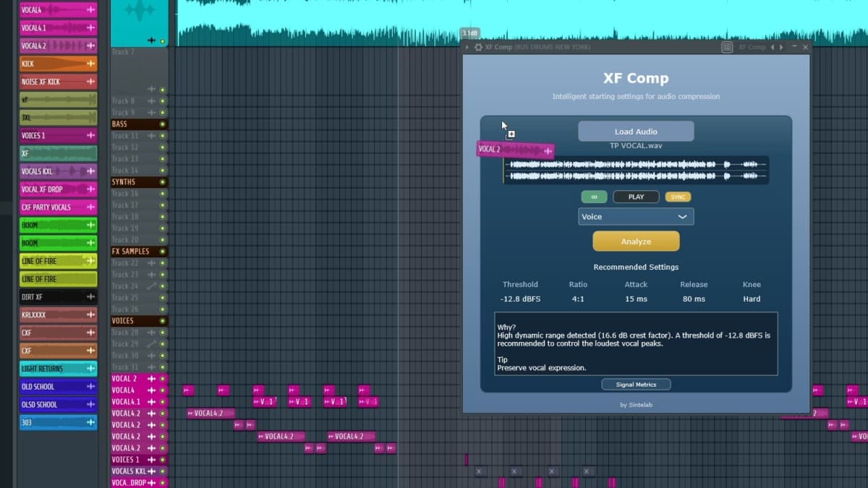This screenshot has height=488, width=868.
Task: Click the automation icon on Track 29
Action: [x=152, y=344]
